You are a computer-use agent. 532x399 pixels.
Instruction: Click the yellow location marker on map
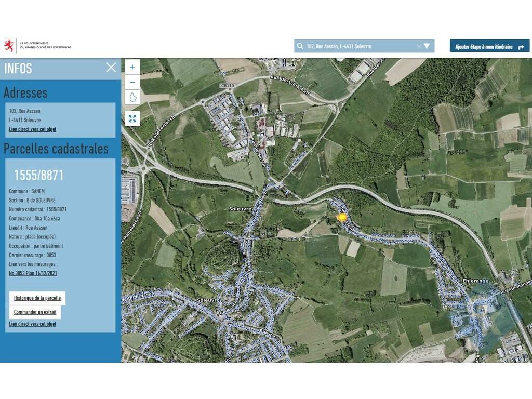pyautogui.click(x=342, y=217)
